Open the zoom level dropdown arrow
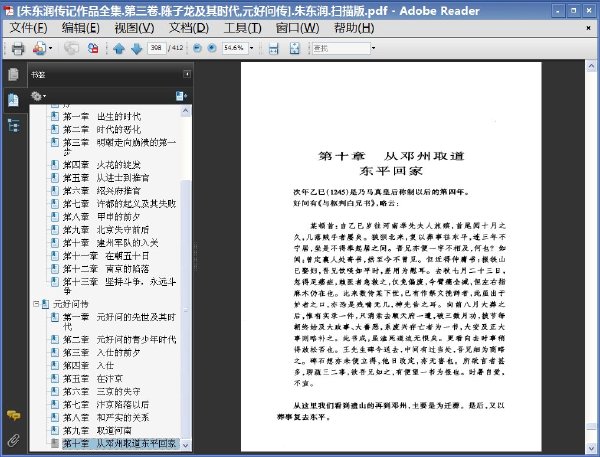The width and height of the screenshot is (600, 457). point(251,48)
